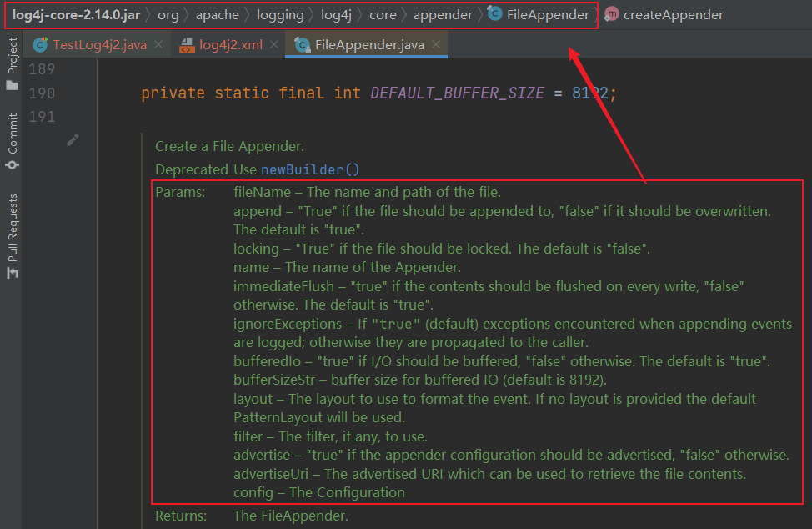Close the TestLog4j2.java tab
Screen dimensions: 812x529
[158, 44]
